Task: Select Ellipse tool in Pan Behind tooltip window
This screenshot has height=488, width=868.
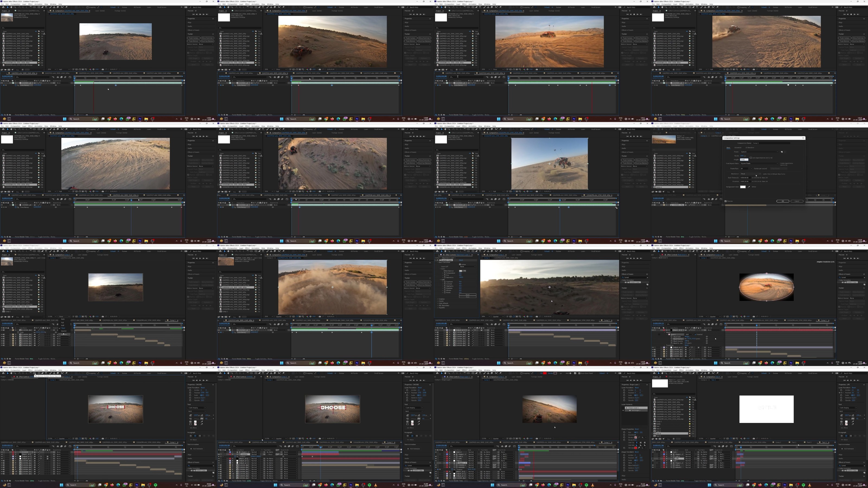Action: click(39, 373)
